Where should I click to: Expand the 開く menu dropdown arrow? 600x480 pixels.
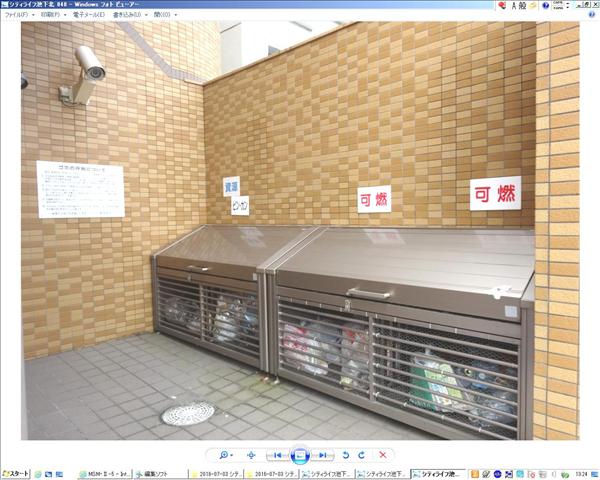(176, 15)
